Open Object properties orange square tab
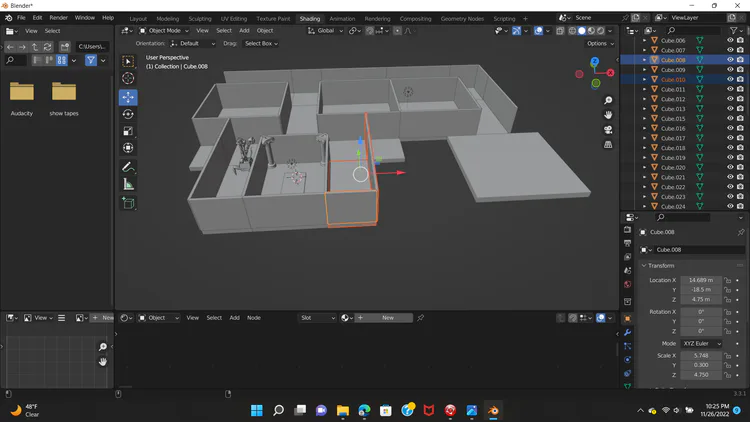Image resolution: width=750 pixels, height=422 pixels. (x=628, y=319)
